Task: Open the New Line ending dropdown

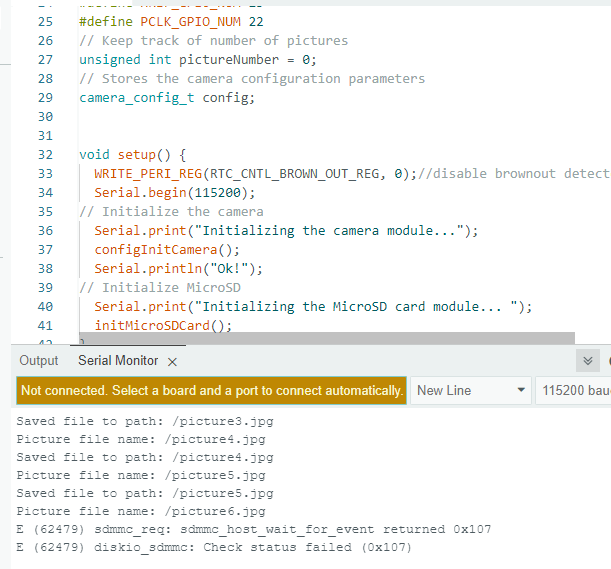Action: [471, 390]
